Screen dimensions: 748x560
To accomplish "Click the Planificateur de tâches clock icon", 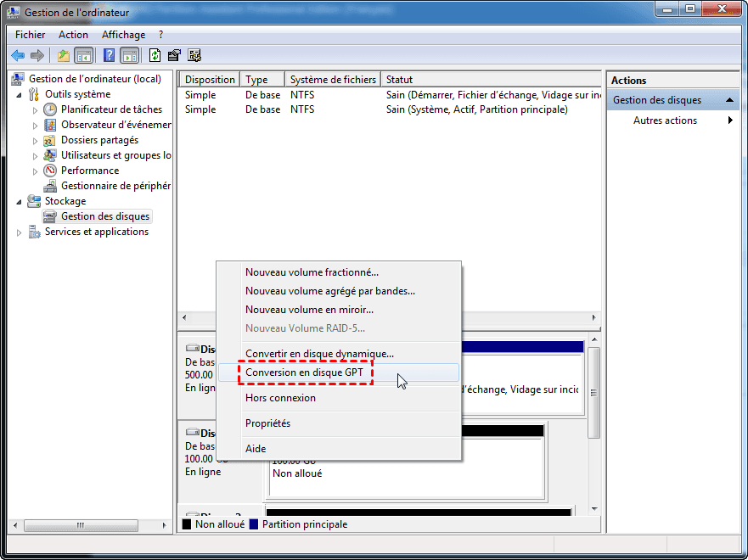I will [49, 109].
